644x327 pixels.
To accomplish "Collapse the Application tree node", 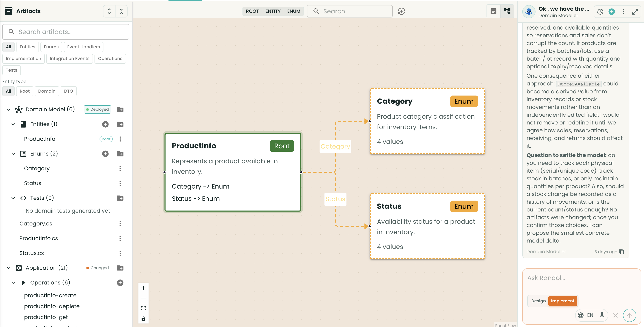I will pyautogui.click(x=9, y=268).
